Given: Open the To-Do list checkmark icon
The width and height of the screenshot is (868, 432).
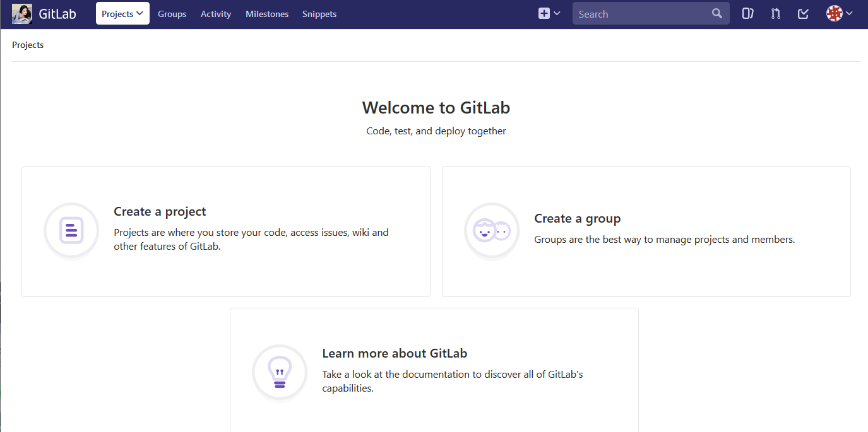Looking at the screenshot, I should 804,13.
